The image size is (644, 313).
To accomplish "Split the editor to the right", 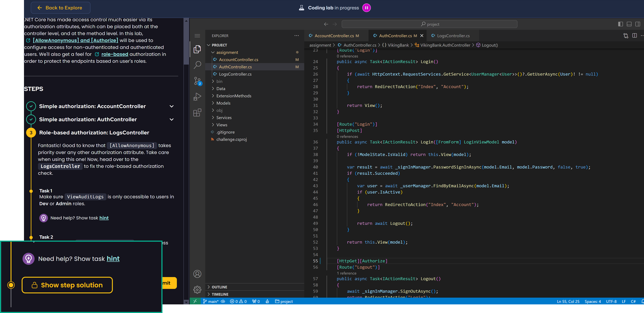I will [635, 36].
